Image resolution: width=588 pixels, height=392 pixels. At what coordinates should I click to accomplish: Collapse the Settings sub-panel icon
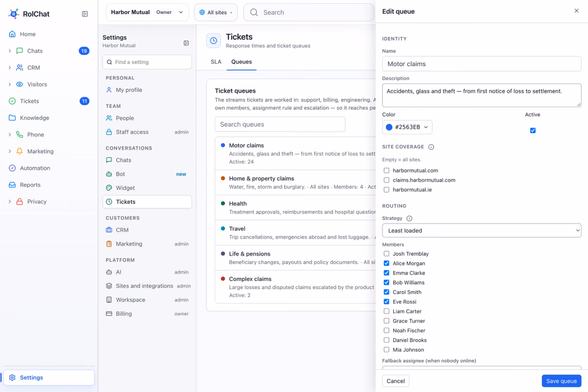tap(186, 43)
